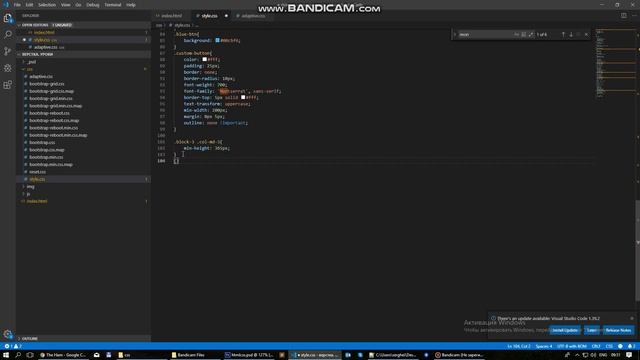Open bootstrap-reboot.min.css file

tap(53, 128)
